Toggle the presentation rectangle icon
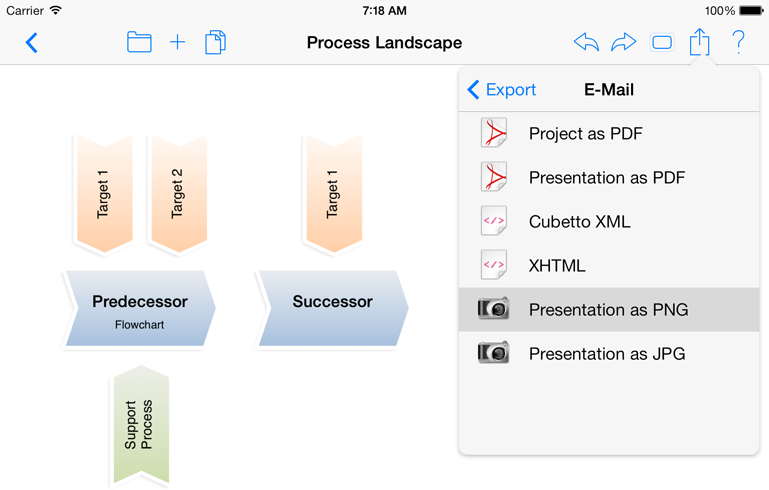 [x=662, y=43]
